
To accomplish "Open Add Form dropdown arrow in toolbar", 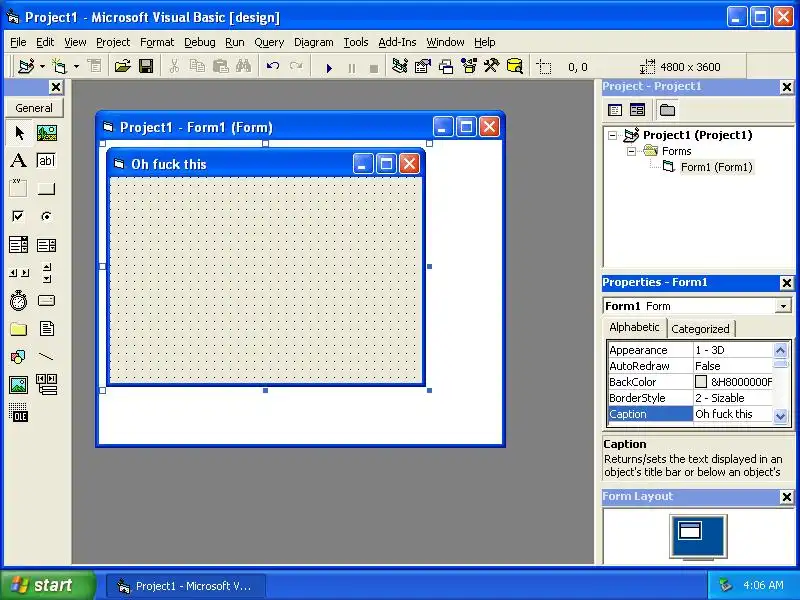I will coord(76,66).
